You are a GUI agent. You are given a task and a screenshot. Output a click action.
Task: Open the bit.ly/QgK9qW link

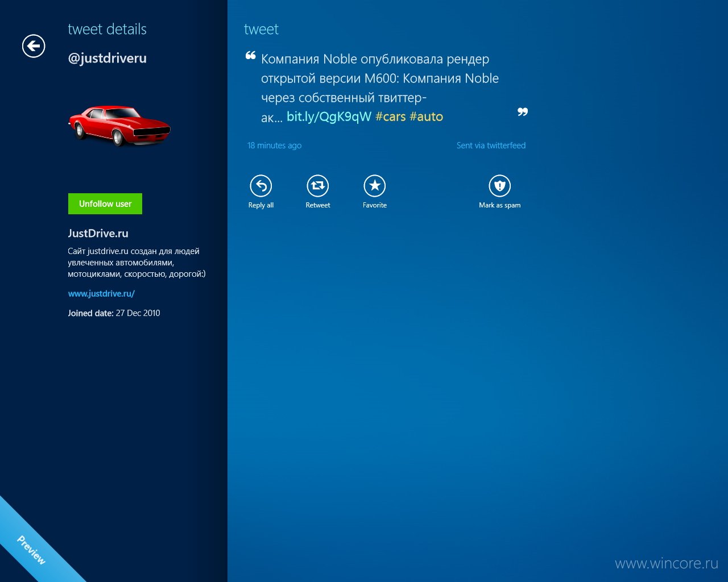329,117
